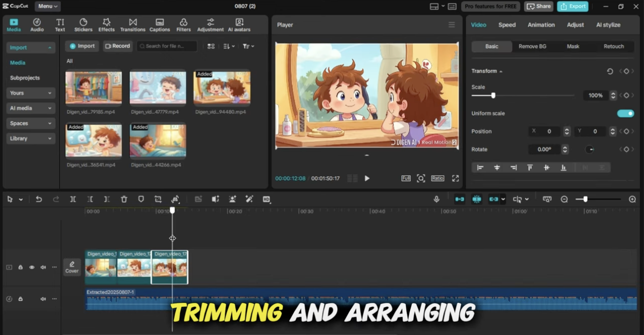The image size is (644, 335).
Task: Click the Scale slider handle
Action: pyautogui.click(x=493, y=96)
